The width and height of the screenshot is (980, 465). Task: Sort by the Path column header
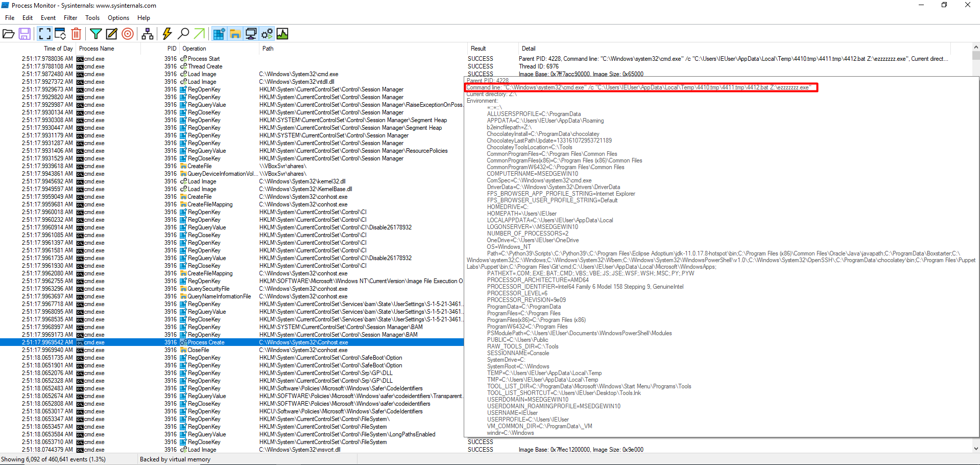pos(362,49)
